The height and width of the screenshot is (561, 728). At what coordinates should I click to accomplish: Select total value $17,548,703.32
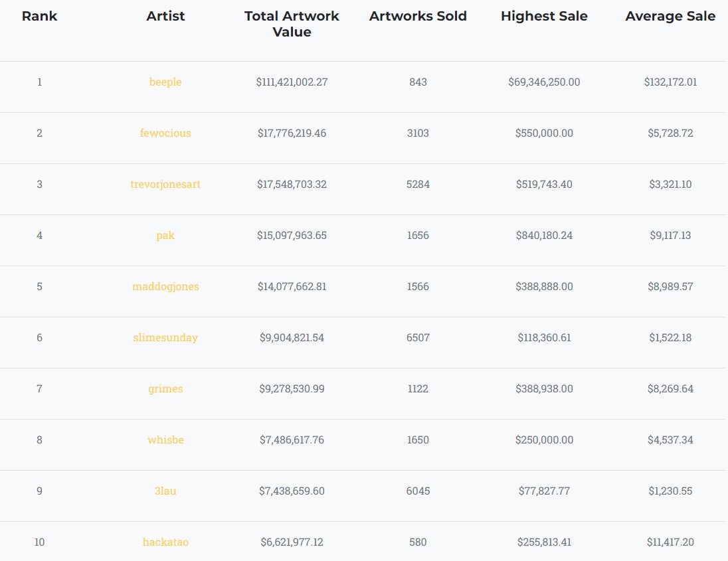point(292,184)
